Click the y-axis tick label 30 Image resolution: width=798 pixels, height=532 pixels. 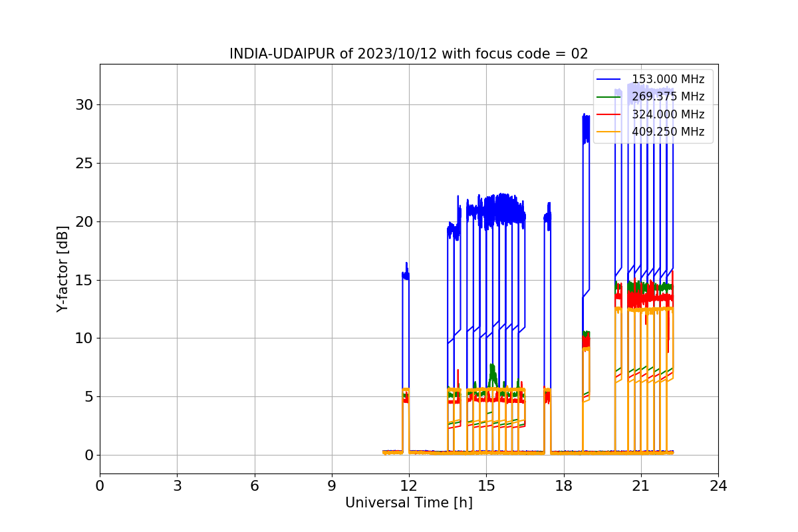click(x=84, y=104)
